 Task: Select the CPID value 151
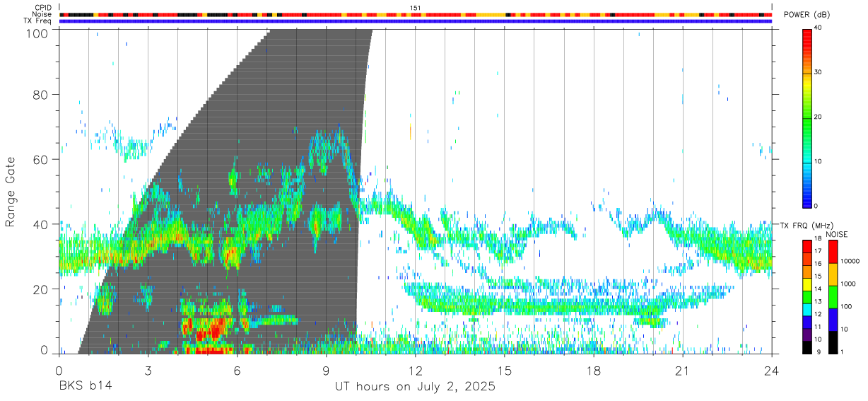[415, 8]
